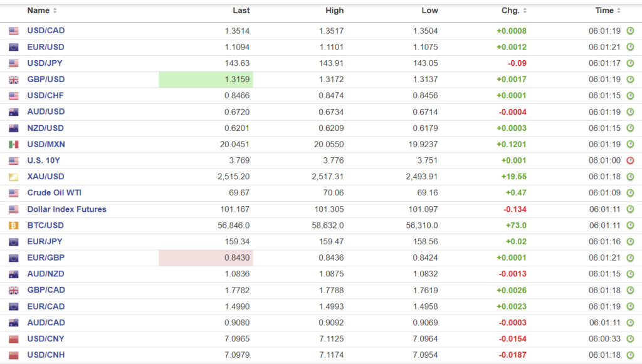Sort by the Time column sort arrows
The height and width of the screenshot is (364, 642).
coord(619,11)
